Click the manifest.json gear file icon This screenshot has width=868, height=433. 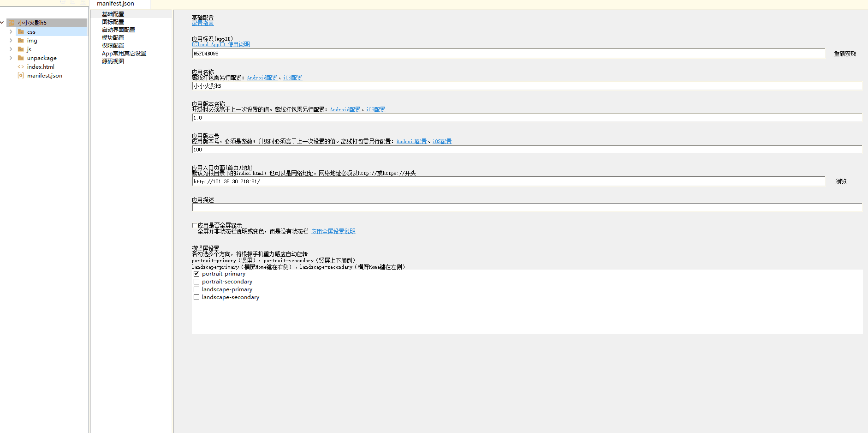[x=21, y=76]
